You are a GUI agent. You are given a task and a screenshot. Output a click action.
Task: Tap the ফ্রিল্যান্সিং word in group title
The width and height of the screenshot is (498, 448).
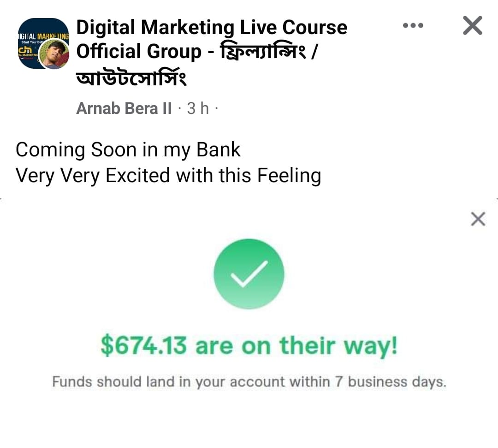263,52
